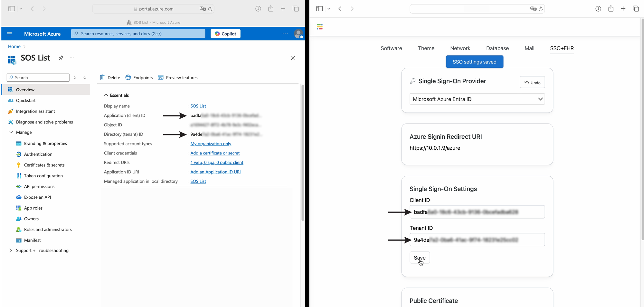Image resolution: width=644 pixels, height=307 pixels.
Task: Switch to the Network tab
Action: click(x=460, y=48)
